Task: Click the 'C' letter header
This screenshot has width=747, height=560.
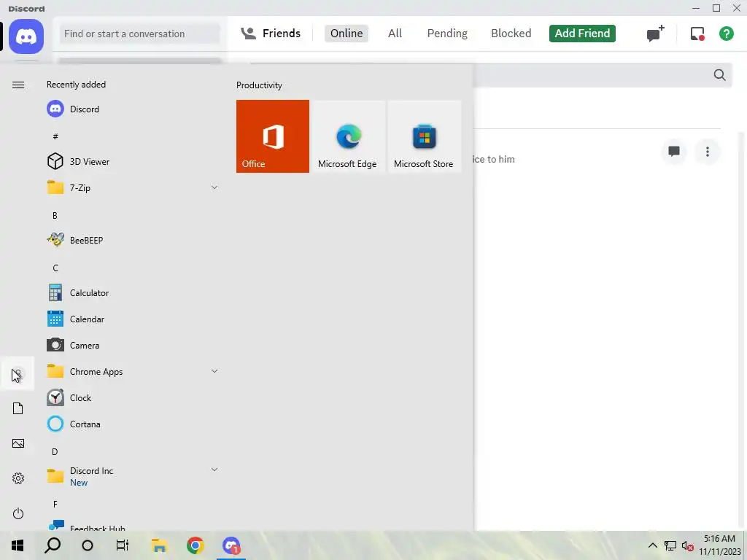Action: pos(55,268)
